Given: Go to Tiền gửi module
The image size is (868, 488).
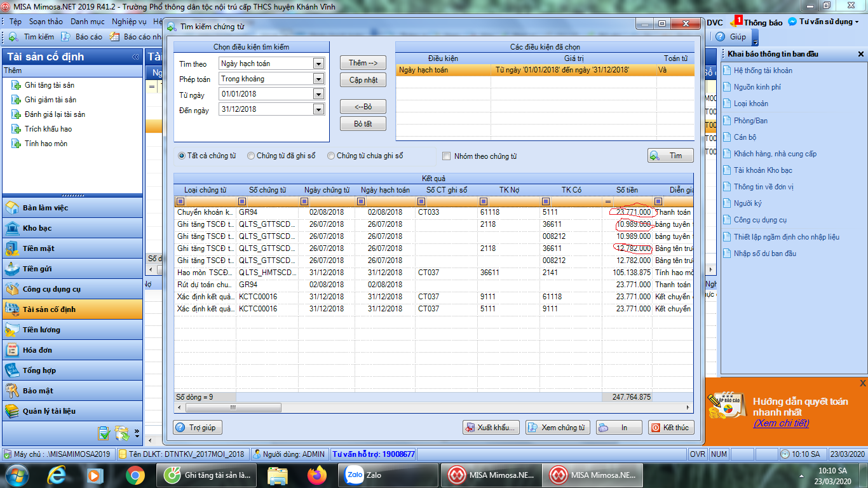Looking at the screenshot, I should pyautogui.click(x=72, y=269).
